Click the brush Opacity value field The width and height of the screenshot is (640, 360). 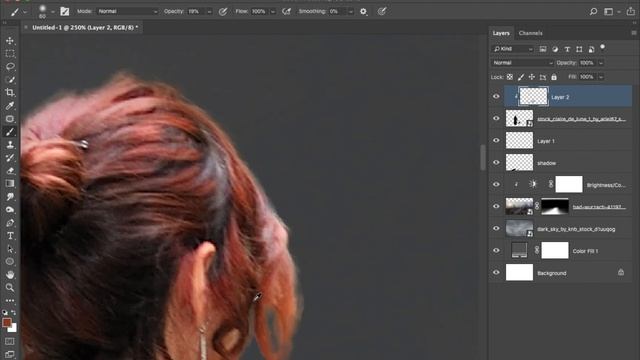pos(196,11)
